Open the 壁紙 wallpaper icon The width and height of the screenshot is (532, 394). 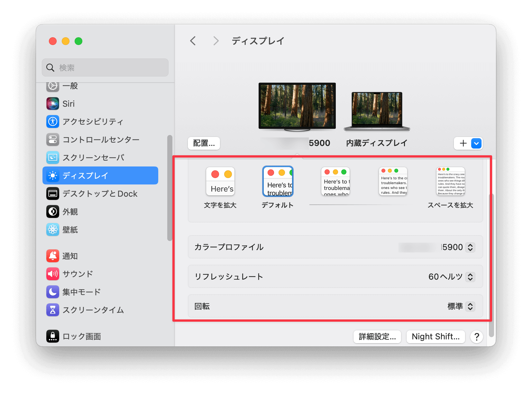(53, 229)
